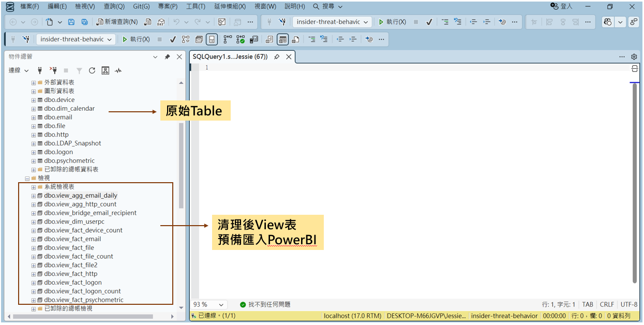The image size is (644, 325).
Task: Click the 新增查詢 (New Query) toolbar button
Action: click(x=117, y=22)
